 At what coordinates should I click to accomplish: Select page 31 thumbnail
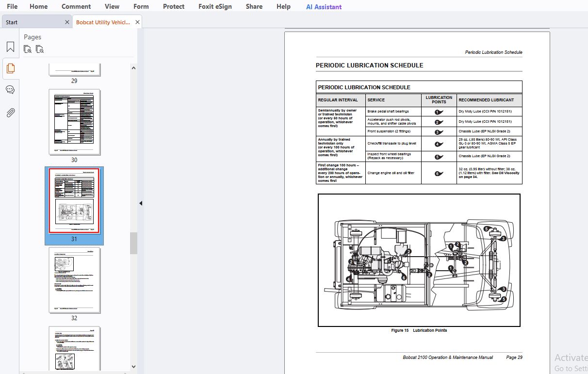point(74,201)
